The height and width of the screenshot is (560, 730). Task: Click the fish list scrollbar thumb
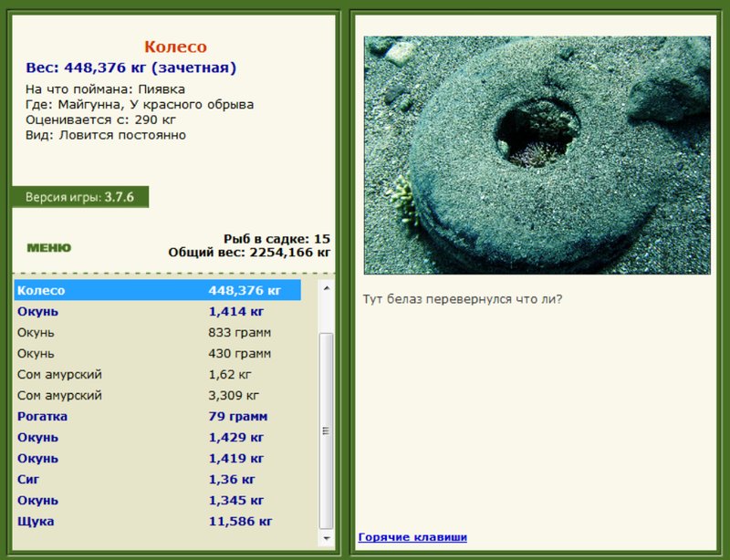click(x=327, y=431)
